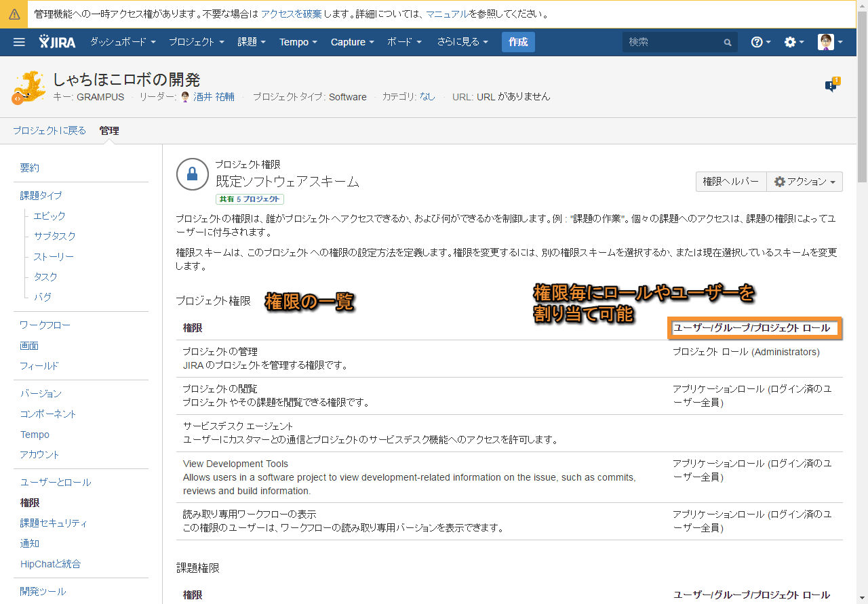Image resolution: width=868 pixels, height=604 pixels.
Task: Open 課題セキュリティ in the sidebar
Action: (54, 523)
